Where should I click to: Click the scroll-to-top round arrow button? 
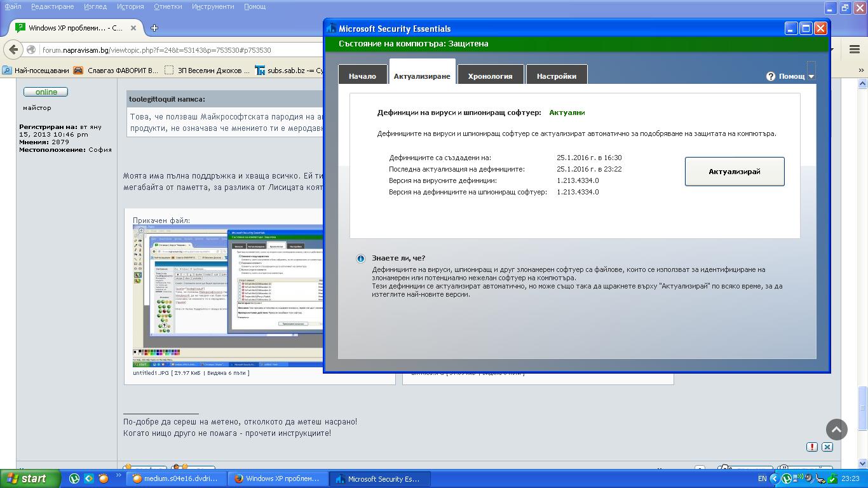tap(836, 430)
